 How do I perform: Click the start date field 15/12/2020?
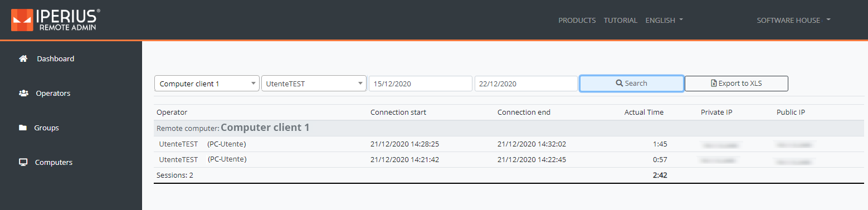tap(420, 84)
